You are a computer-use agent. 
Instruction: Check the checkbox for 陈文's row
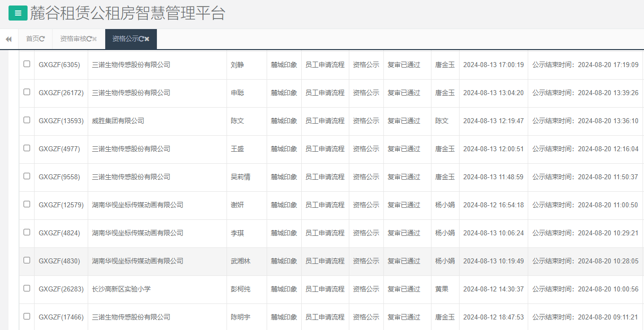tap(27, 121)
